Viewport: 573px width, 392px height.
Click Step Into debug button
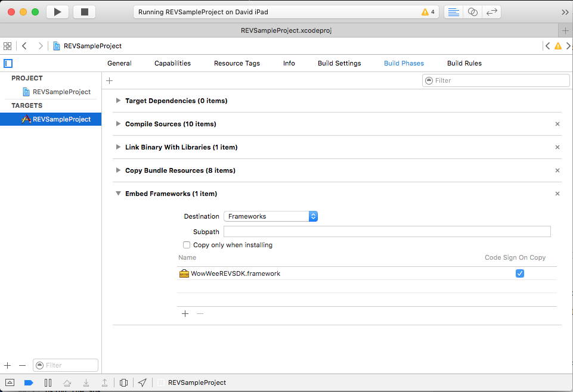coord(86,382)
